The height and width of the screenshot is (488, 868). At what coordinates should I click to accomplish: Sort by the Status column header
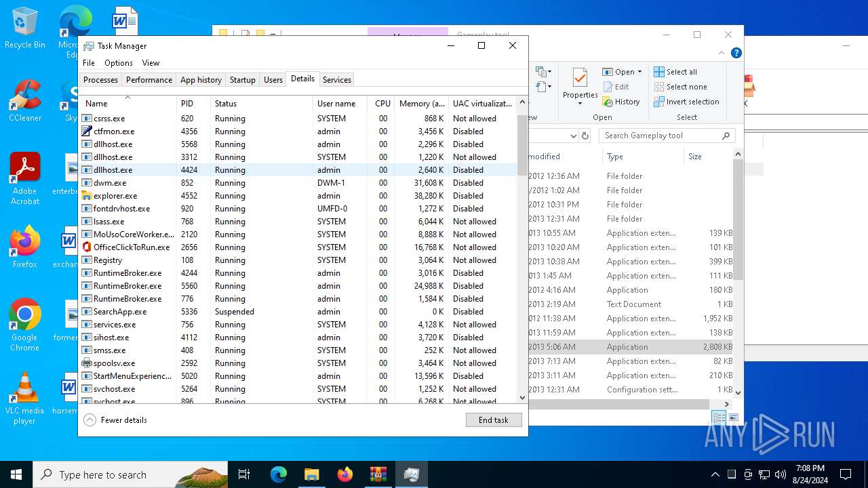pyautogui.click(x=262, y=104)
